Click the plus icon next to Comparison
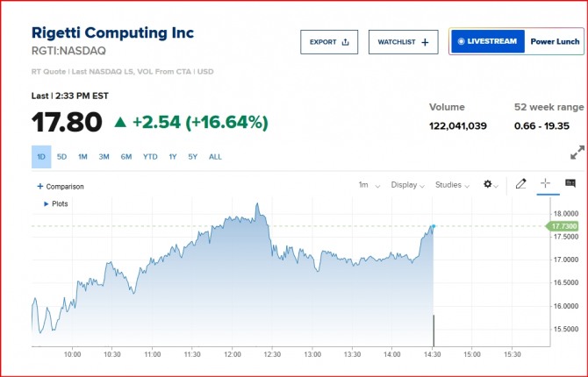588x377 pixels. point(39,186)
